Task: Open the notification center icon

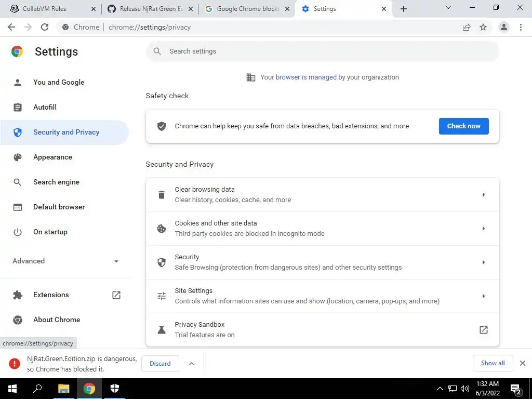Action: tap(516, 390)
